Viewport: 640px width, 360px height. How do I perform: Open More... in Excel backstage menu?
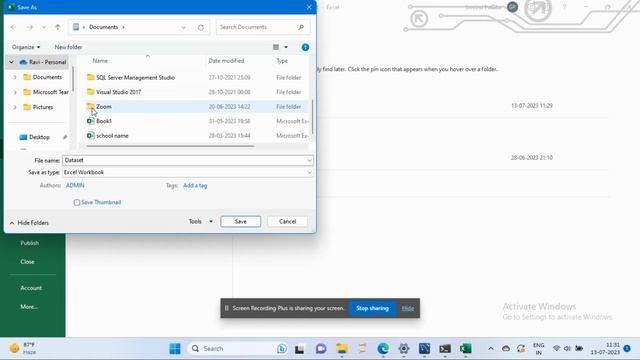[x=29, y=307]
